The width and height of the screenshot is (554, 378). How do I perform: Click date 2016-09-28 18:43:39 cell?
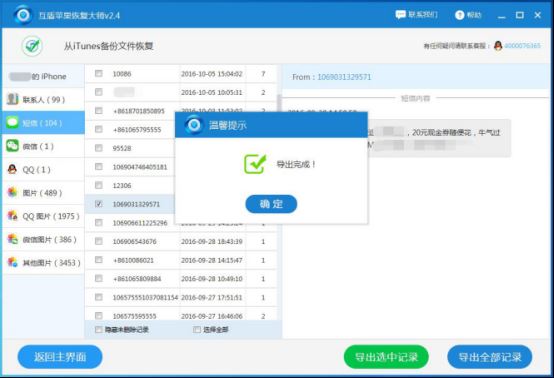212,242
